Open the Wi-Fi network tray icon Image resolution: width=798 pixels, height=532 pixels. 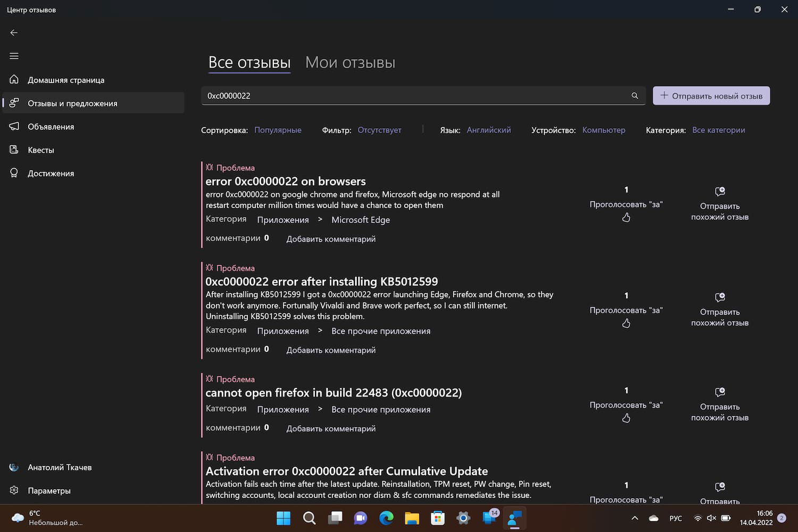click(697, 518)
